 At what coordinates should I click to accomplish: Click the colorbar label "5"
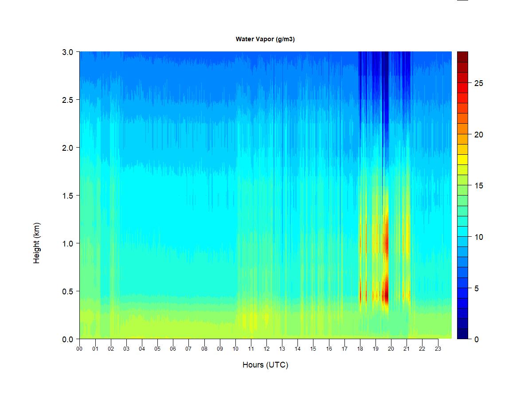tap(476, 289)
